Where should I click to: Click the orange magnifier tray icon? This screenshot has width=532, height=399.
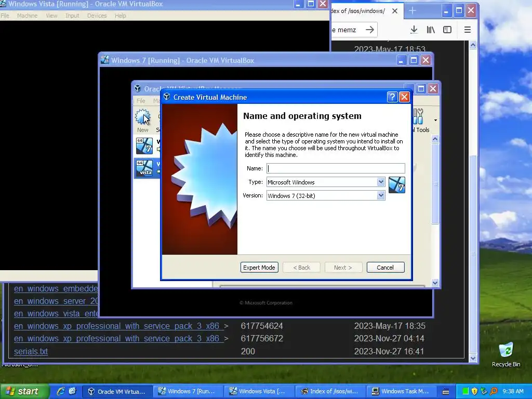(494, 392)
